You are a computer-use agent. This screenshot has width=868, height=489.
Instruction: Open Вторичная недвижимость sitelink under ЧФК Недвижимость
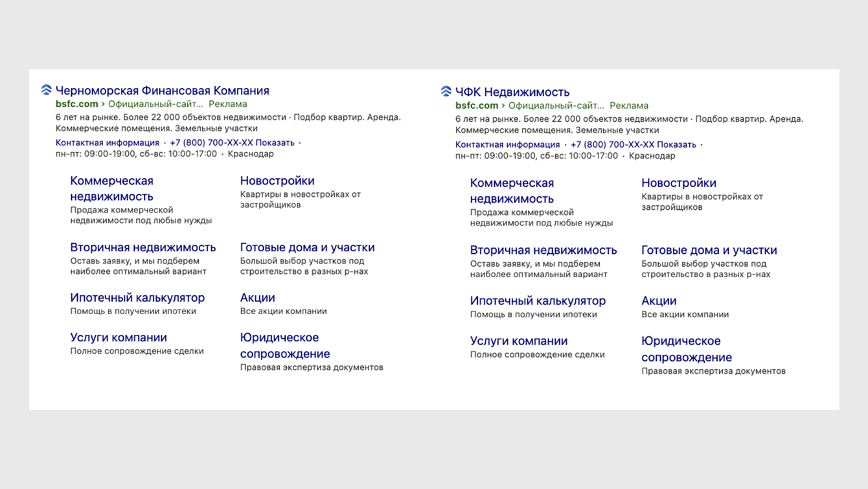point(543,250)
